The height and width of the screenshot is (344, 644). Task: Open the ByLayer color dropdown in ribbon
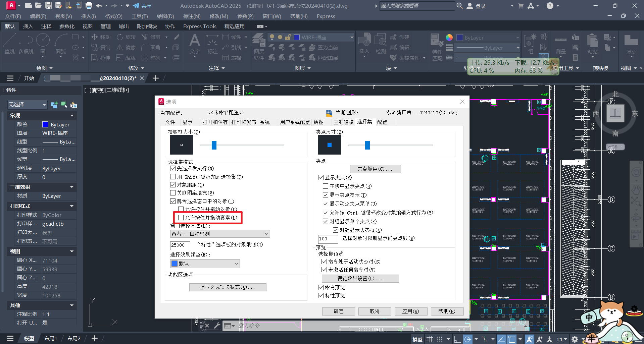(488, 38)
